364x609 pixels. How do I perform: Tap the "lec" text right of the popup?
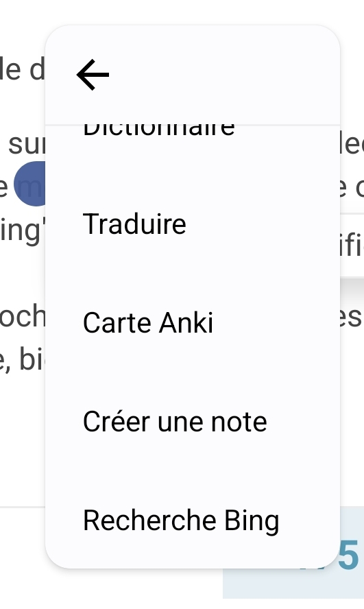(352, 143)
